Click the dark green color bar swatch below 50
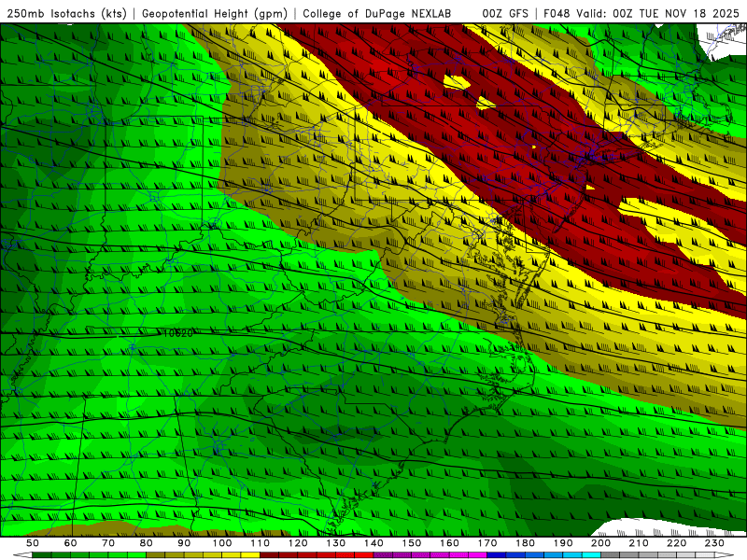The width and height of the screenshot is (747, 560). tap(42, 555)
